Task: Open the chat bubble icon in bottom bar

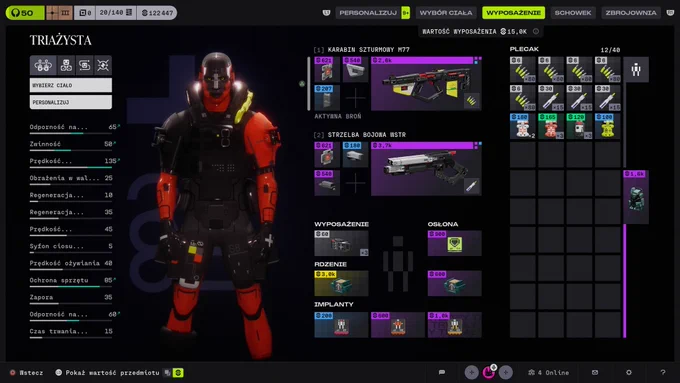Action: (x=442, y=372)
